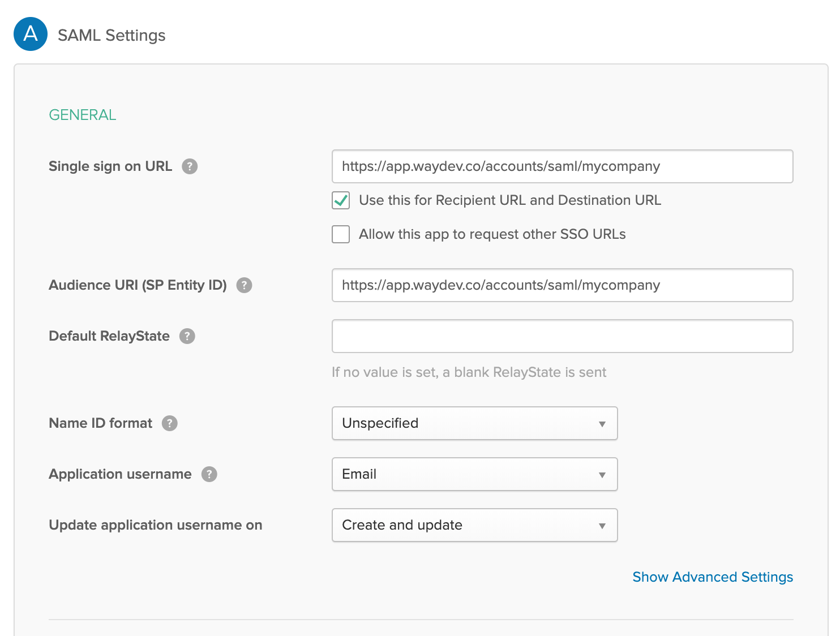This screenshot has width=840, height=636.
Task: Click the blue step A circle icon
Action: [31, 34]
